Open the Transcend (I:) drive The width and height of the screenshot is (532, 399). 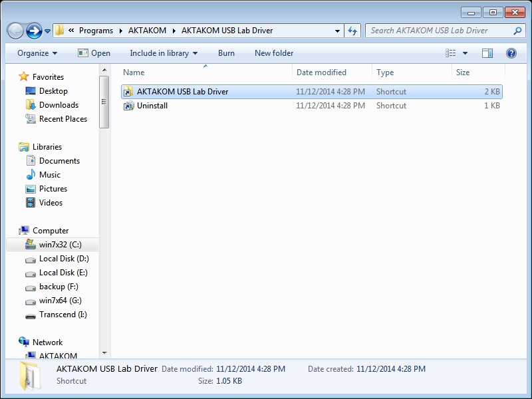pos(63,315)
